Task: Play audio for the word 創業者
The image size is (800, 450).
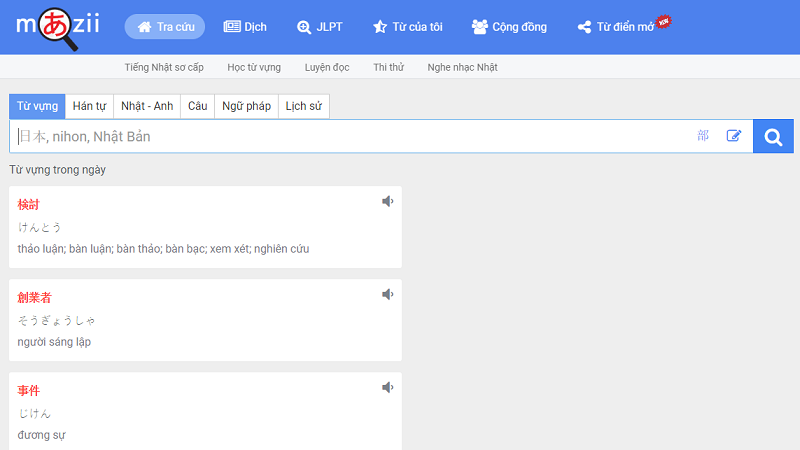Action: coord(388,294)
